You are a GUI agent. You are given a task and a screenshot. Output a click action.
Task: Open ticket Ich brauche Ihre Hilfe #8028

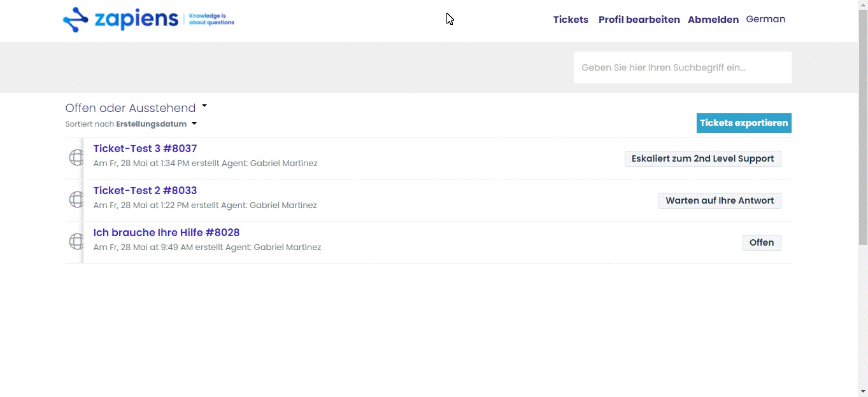(x=166, y=233)
